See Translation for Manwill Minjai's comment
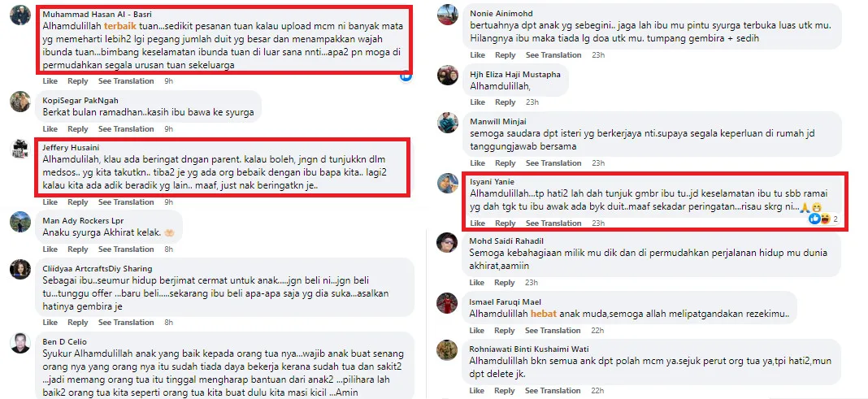 point(553,163)
